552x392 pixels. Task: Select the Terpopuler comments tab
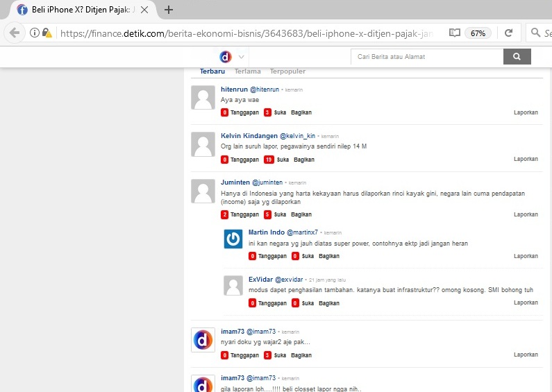287,71
